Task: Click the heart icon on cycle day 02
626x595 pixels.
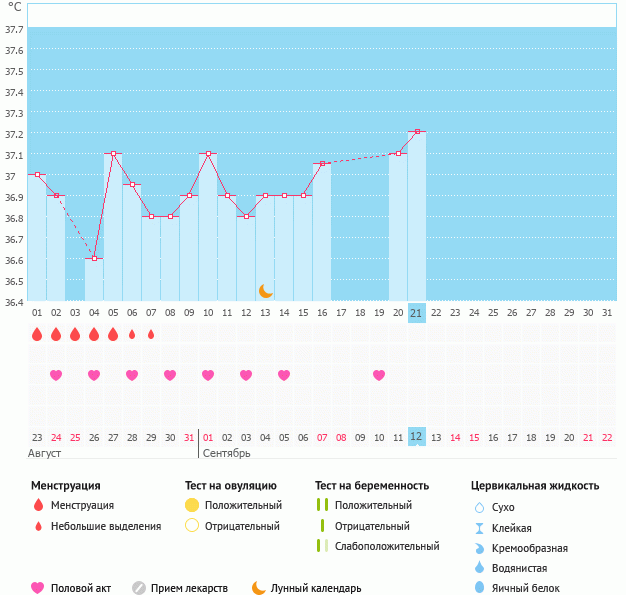Action: [56, 375]
